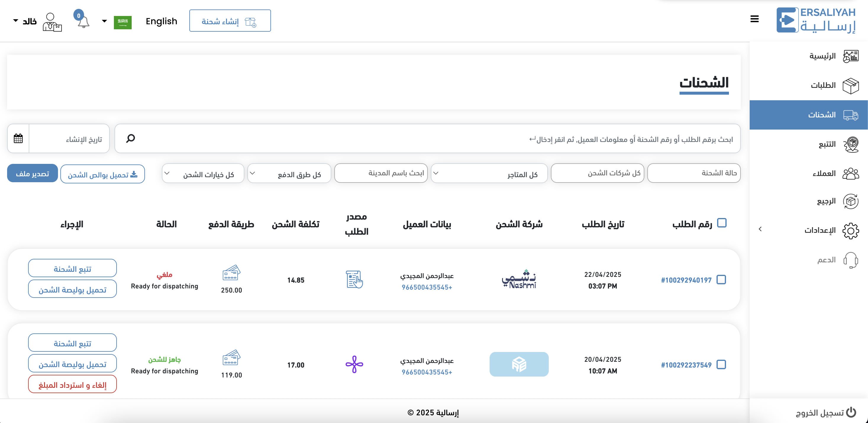Click the manual order source icon in first row
Screen dimensions: 868x423
[354, 280]
